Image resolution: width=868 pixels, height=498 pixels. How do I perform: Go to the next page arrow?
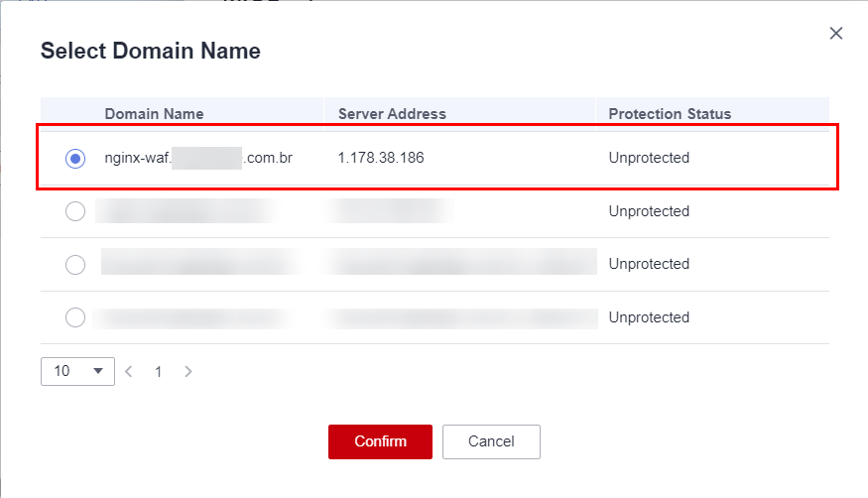[x=188, y=372]
